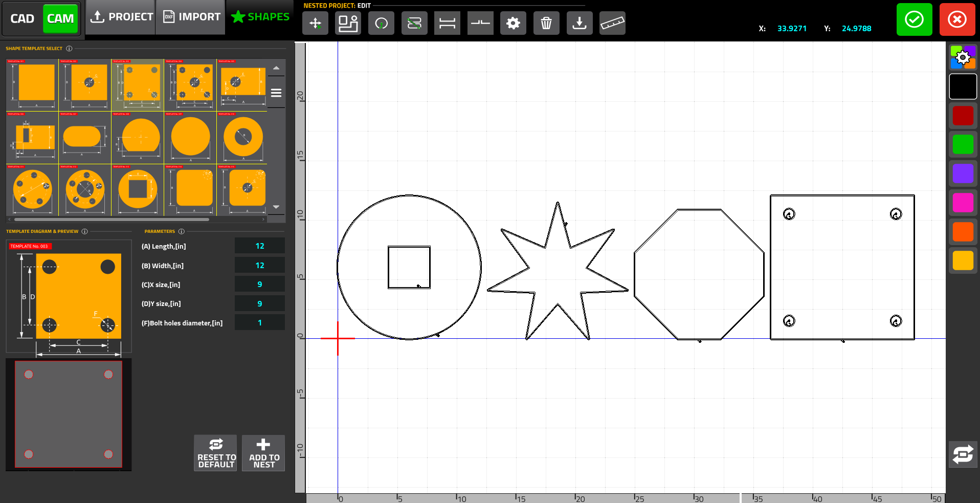Viewport: 980px width, 503px height.
Task: Select the measuring ruler tool
Action: (x=613, y=23)
